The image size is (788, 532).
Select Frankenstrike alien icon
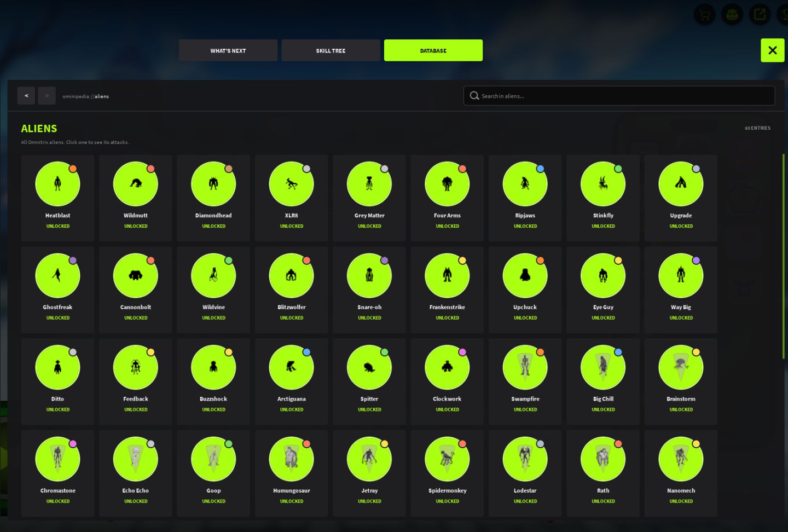pos(447,275)
